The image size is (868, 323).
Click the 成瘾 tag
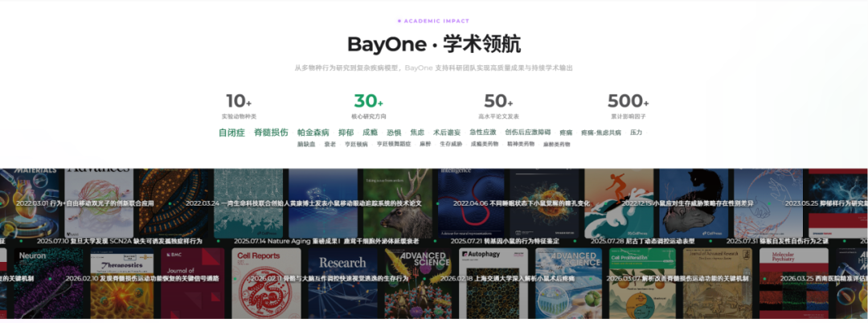coord(370,133)
